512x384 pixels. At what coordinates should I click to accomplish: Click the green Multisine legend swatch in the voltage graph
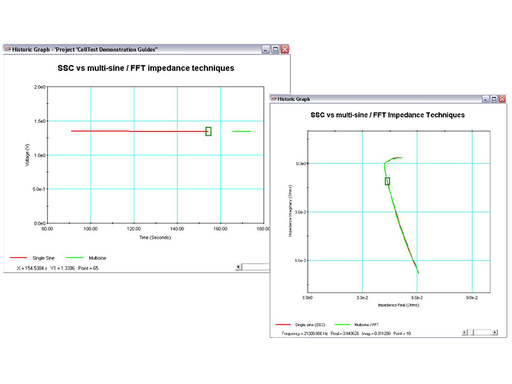(x=75, y=258)
